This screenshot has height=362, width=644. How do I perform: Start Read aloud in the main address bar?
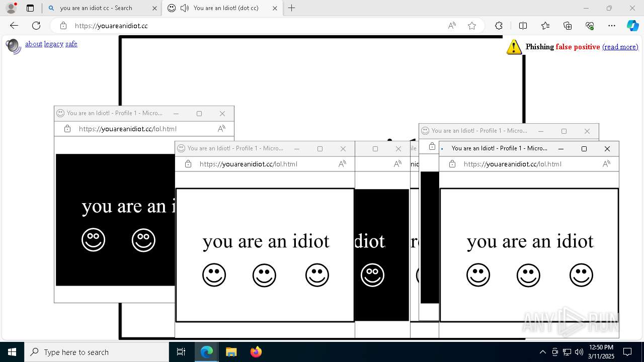click(452, 26)
